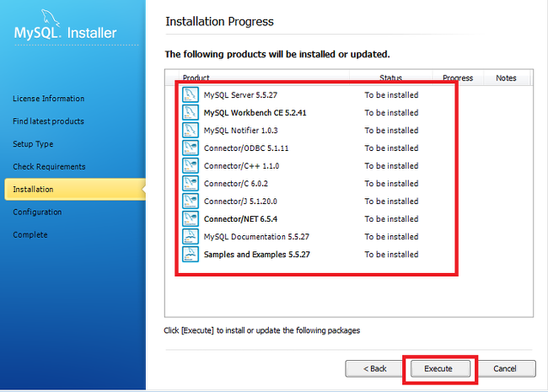
Task: Select the Check Requirements step
Action: pyautogui.click(x=49, y=167)
